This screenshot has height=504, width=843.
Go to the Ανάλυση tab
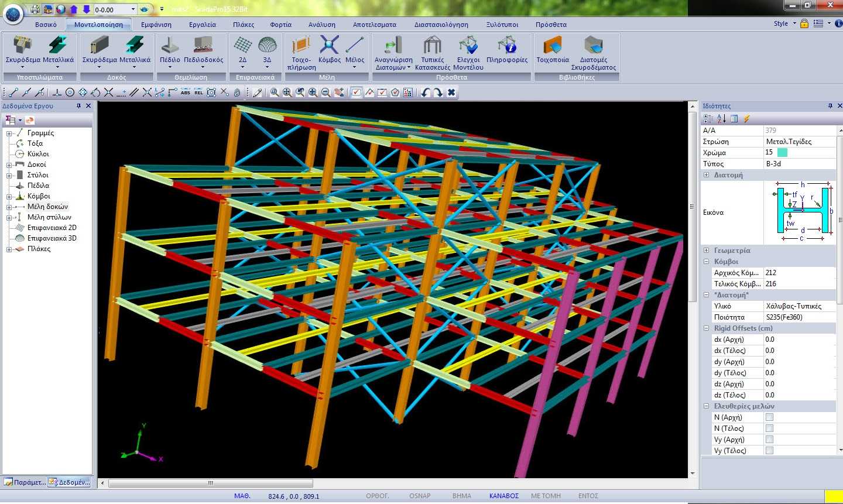pos(322,25)
